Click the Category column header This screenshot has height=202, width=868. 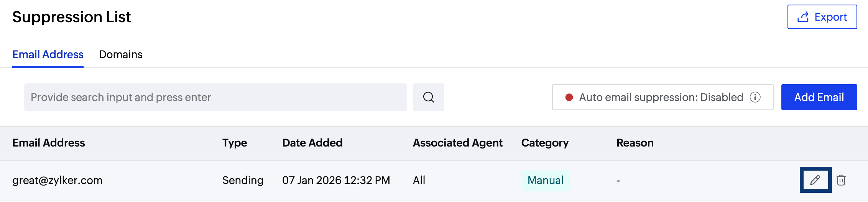pos(545,143)
